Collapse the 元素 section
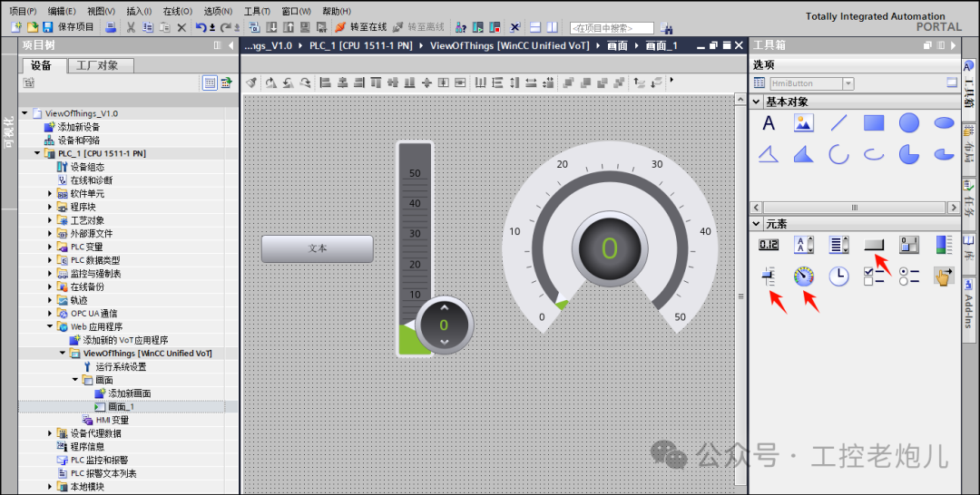The image size is (980, 495). coord(756,223)
